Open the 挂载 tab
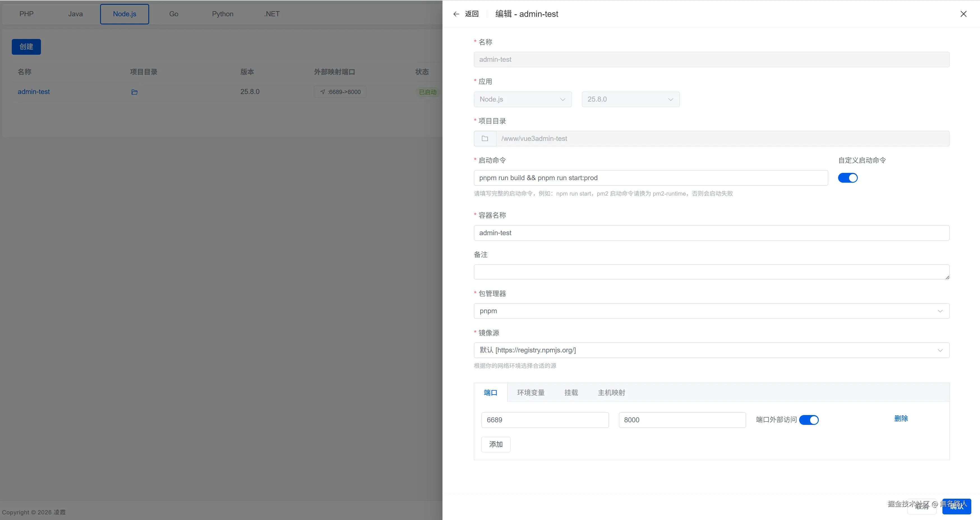 [571, 393]
